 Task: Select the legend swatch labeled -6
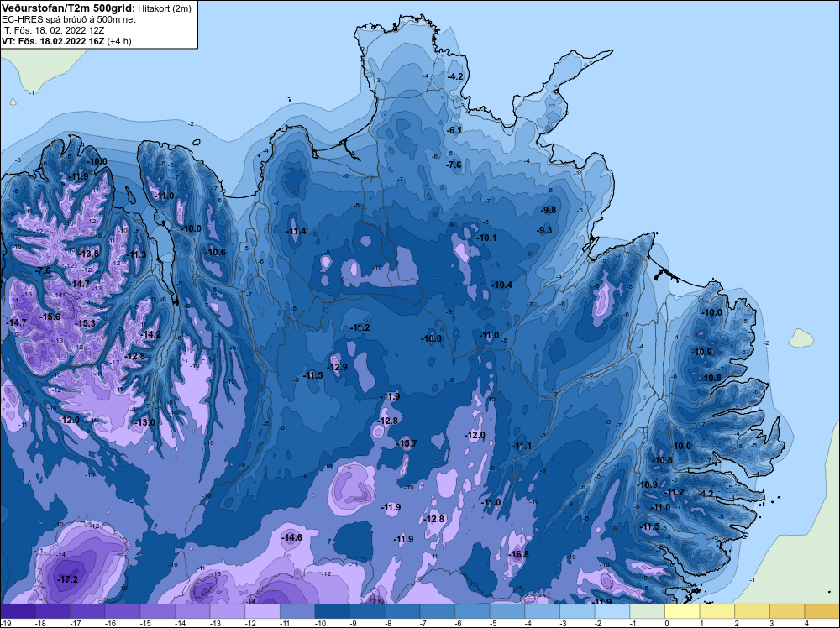(x=472, y=611)
